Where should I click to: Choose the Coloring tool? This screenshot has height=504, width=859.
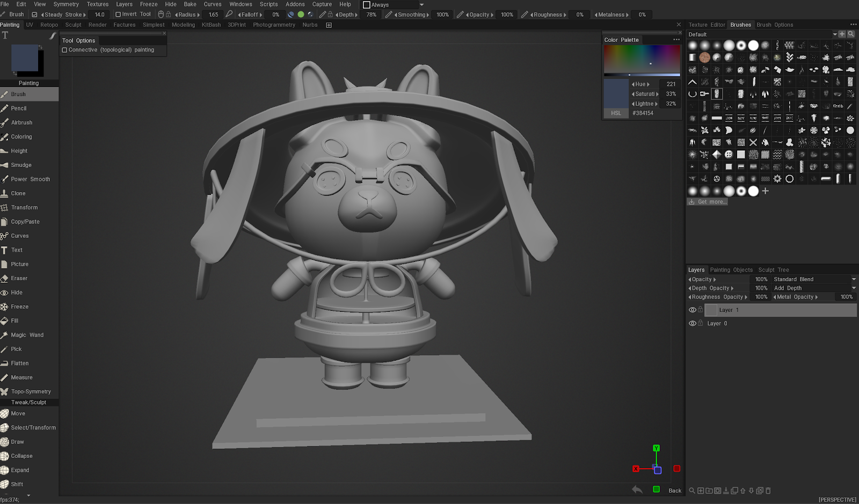pyautogui.click(x=29, y=137)
